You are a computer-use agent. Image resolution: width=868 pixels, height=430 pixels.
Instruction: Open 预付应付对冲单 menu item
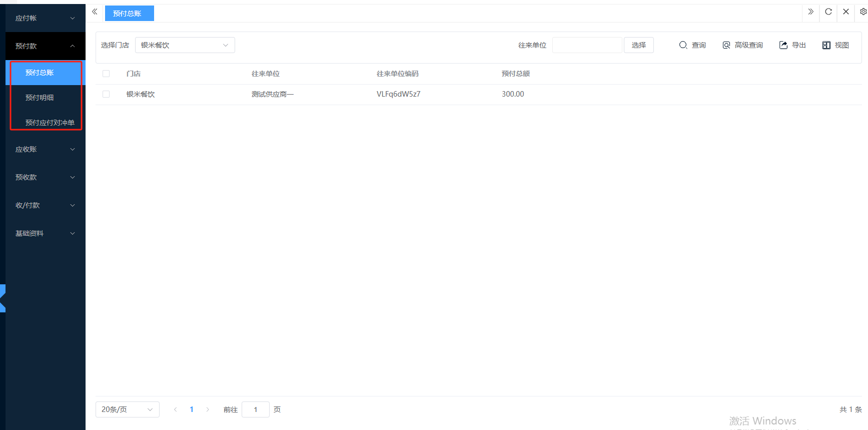(x=50, y=123)
